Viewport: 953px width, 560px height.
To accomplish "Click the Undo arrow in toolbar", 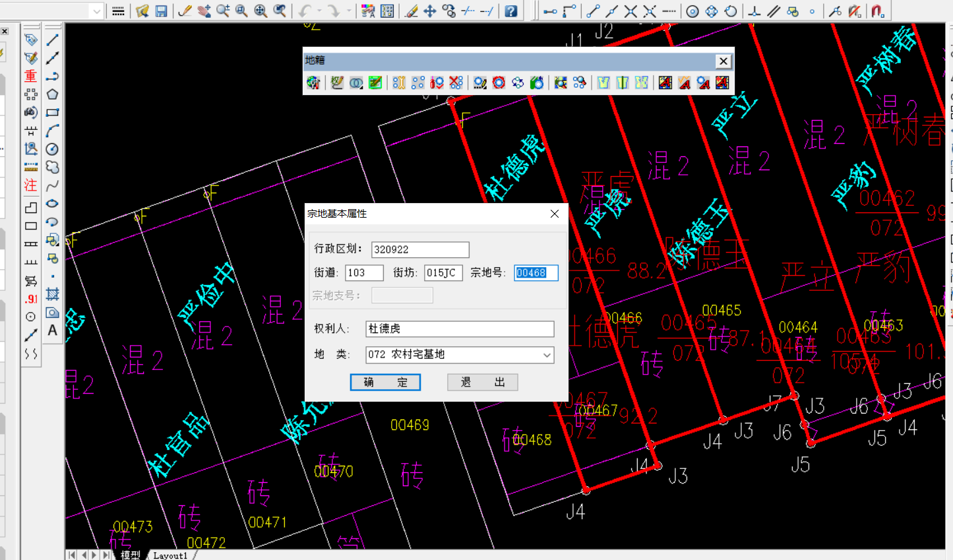I will point(305,11).
